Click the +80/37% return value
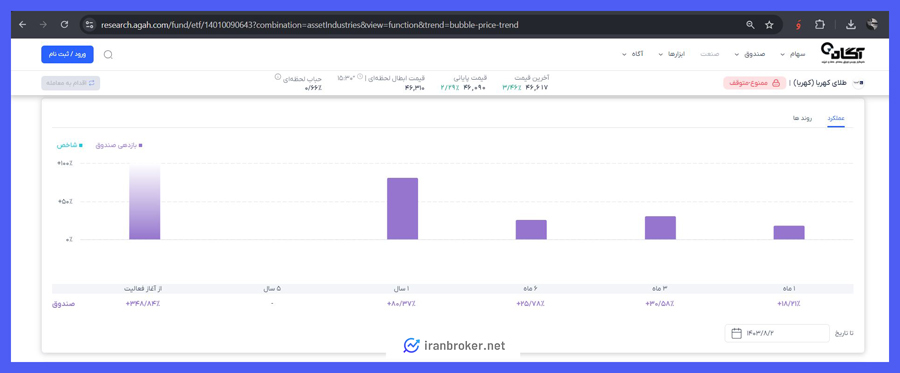The image size is (900, 373). (x=402, y=304)
